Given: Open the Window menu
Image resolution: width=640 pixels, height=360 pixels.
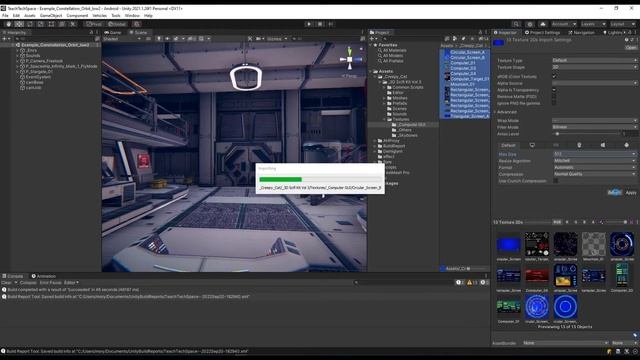Looking at the screenshot, I should [x=132, y=16].
